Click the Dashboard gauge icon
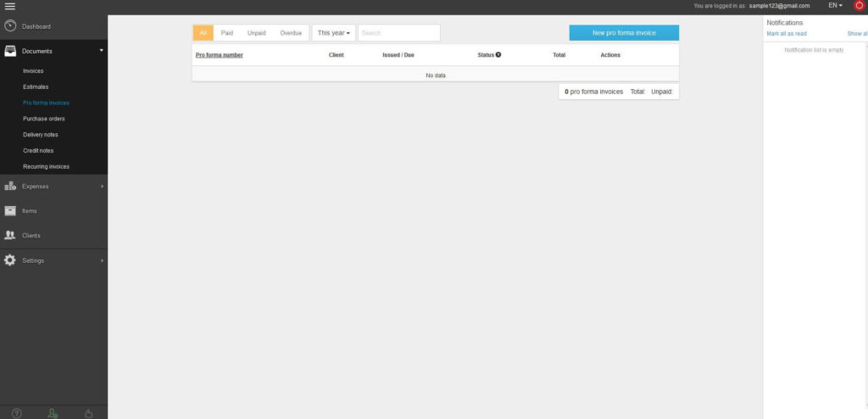Image resolution: width=868 pixels, height=419 pixels. [10, 26]
